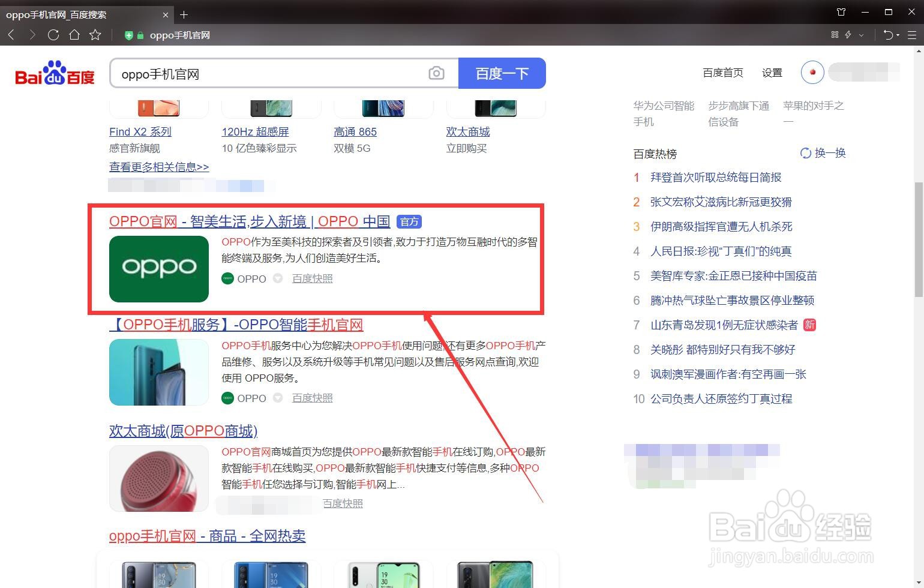Open the OPPO官网 official result title
Screen dimensions: 924x588
pyautogui.click(x=250, y=221)
